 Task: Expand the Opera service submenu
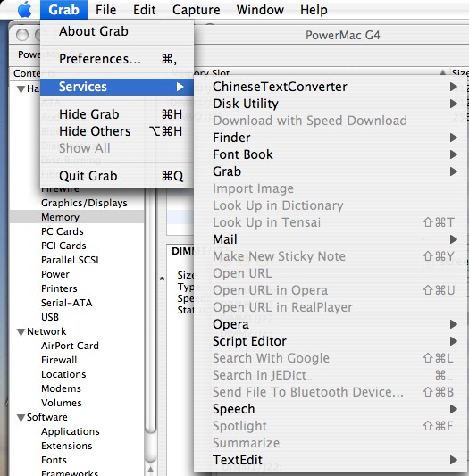[x=331, y=324]
